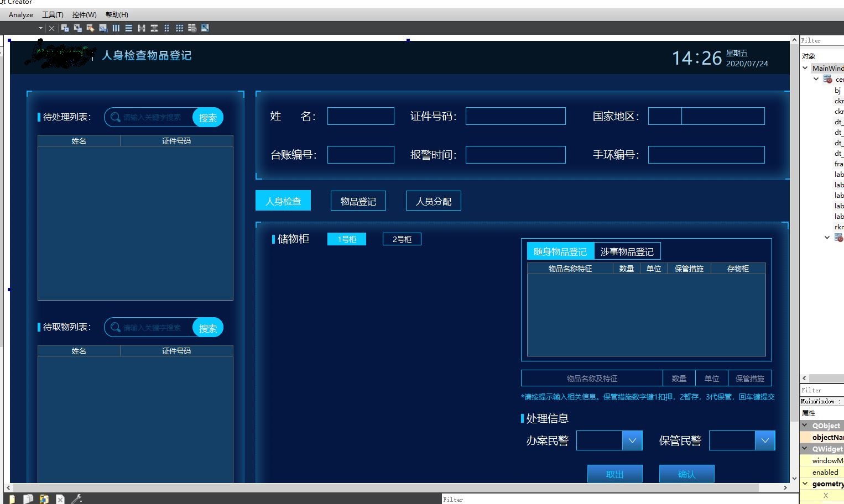Click magnifier icon in 待取物列表 search box

coord(116,327)
